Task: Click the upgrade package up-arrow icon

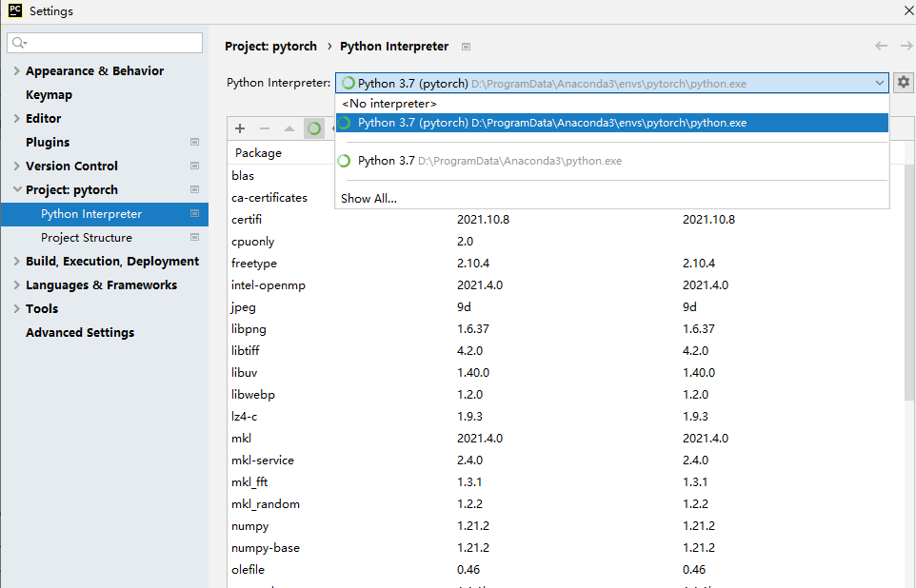Action: click(289, 128)
